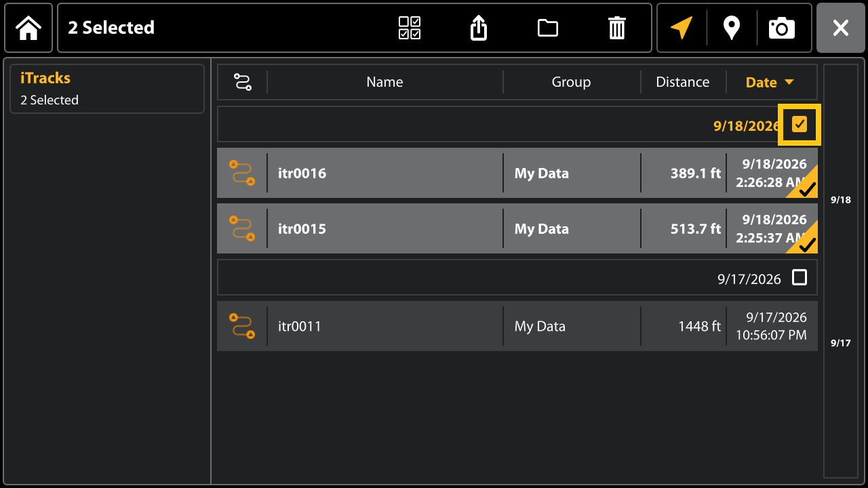Click the 2 Selected title text
868x488 pixels.
coord(111,28)
